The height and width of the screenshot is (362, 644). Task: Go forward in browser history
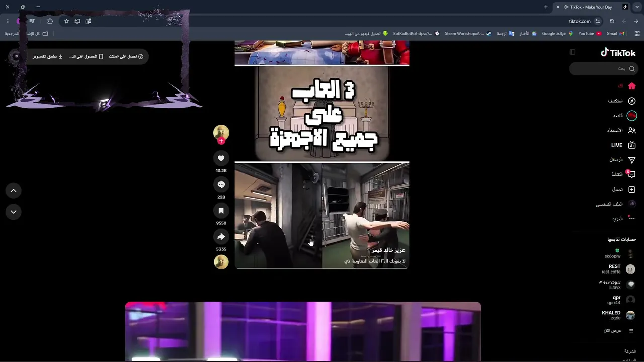click(636, 21)
